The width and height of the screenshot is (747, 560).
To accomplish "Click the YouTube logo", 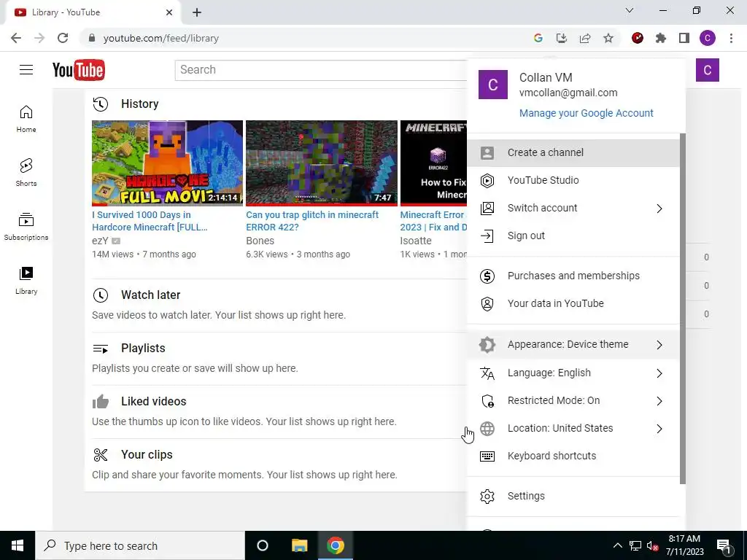I will click(79, 70).
